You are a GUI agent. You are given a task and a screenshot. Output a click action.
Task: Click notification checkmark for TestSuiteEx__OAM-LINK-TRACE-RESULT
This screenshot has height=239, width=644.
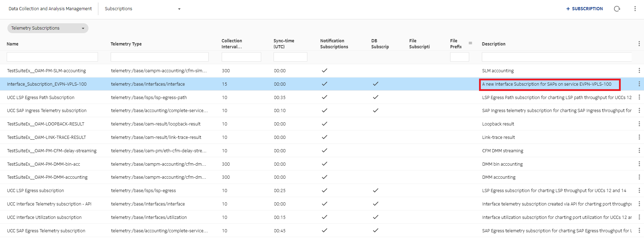(x=324, y=137)
